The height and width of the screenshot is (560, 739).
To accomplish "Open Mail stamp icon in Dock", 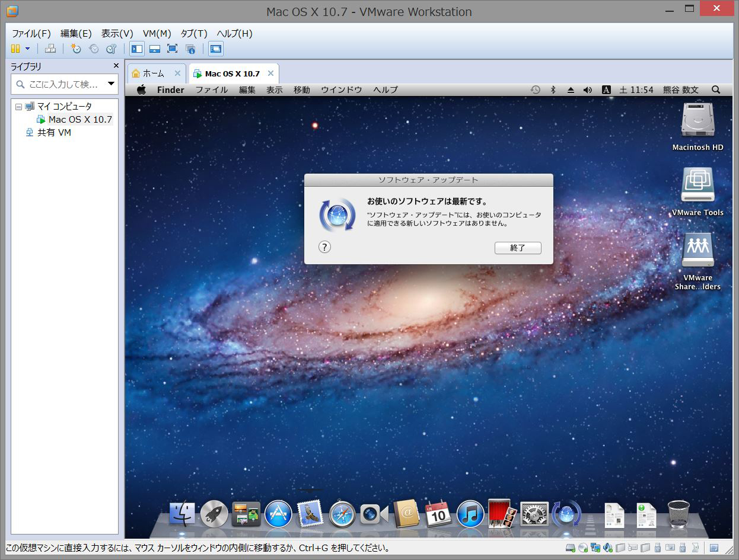I will tap(310, 514).
